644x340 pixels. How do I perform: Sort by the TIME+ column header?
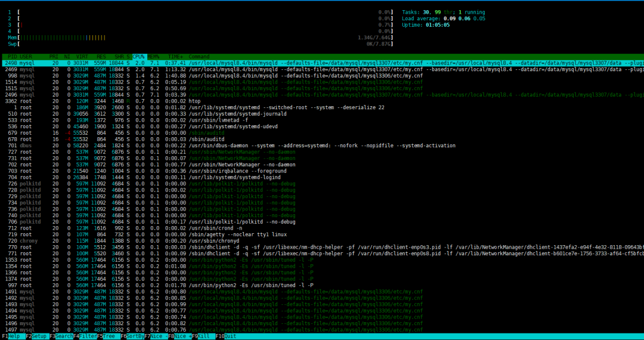pyautogui.click(x=175, y=57)
